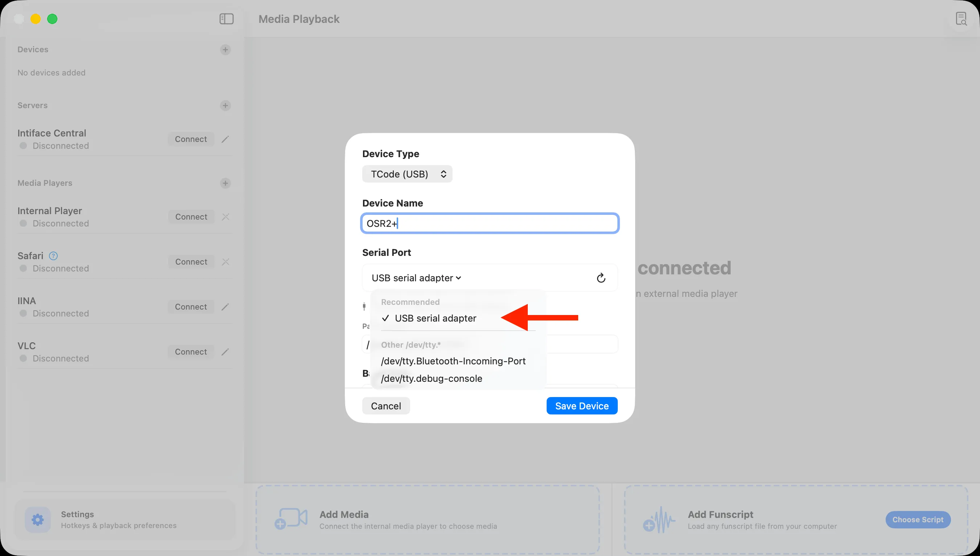The width and height of the screenshot is (980, 556).
Task: Open Safari help via the question mark icon
Action: click(x=53, y=256)
